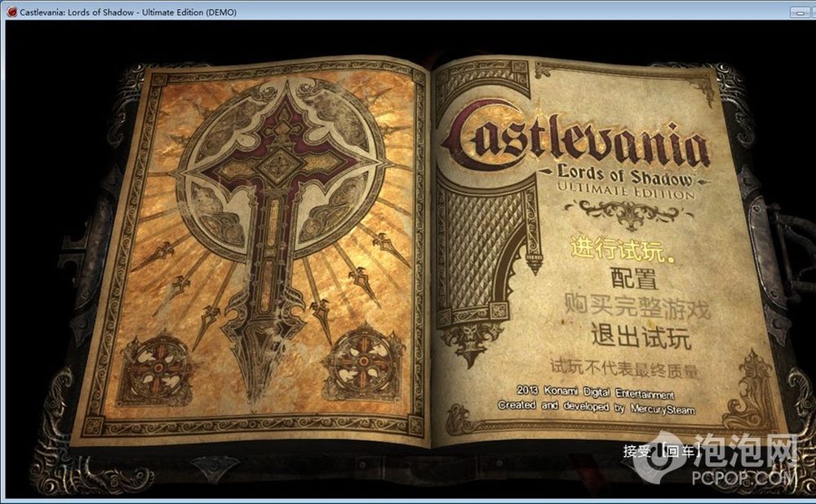Click the 试玩不代表最终质量 disclaimer text
Screen dimensions: 816x504
click(624, 369)
